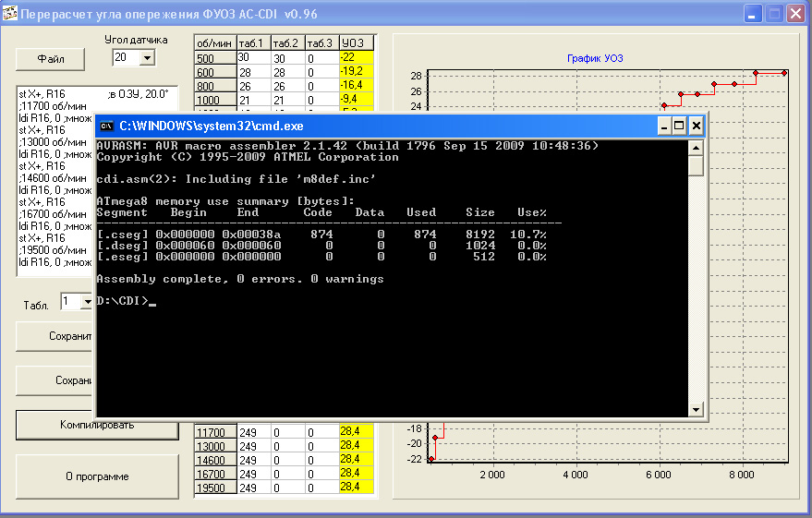Open the Табл. number dropdown
This screenshot has height=518, width=812.
(x=87, y=301)
